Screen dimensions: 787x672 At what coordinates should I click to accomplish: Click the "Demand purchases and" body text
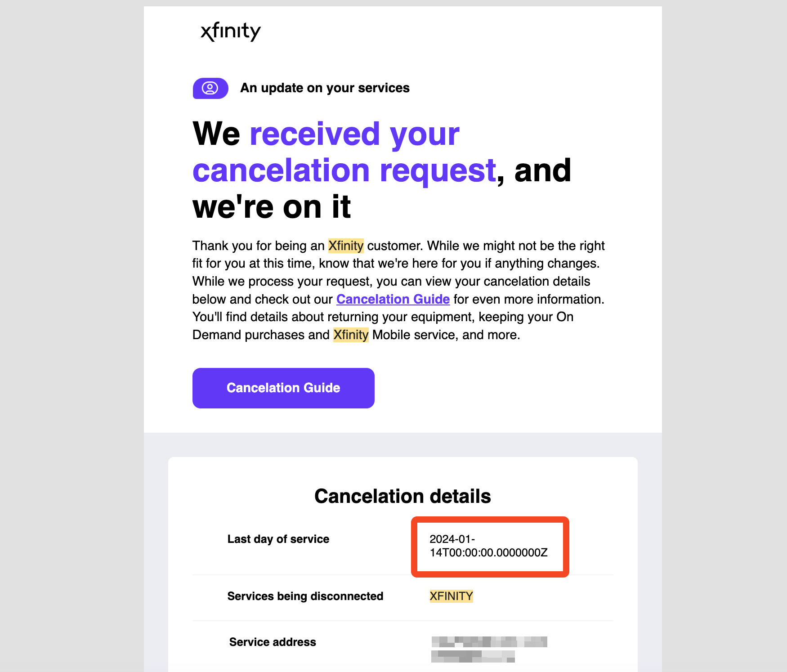pyautogui.click(x=261, y=335)
